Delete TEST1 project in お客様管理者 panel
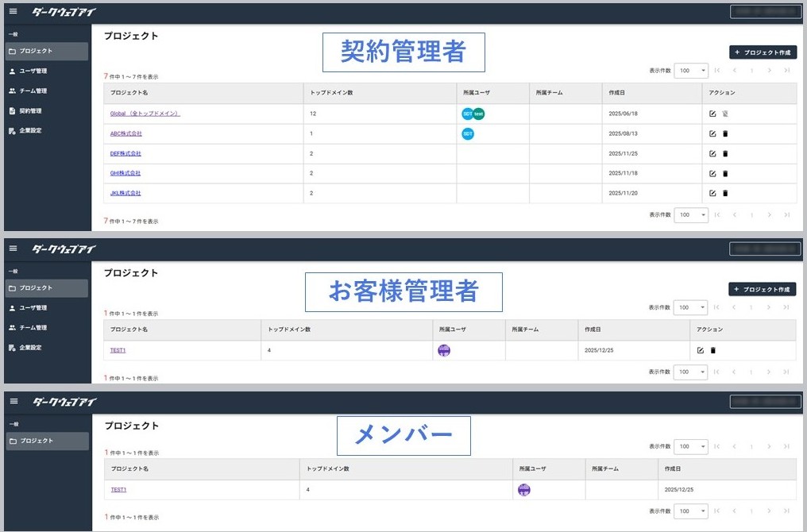807x532 pixels. point(712,350)
